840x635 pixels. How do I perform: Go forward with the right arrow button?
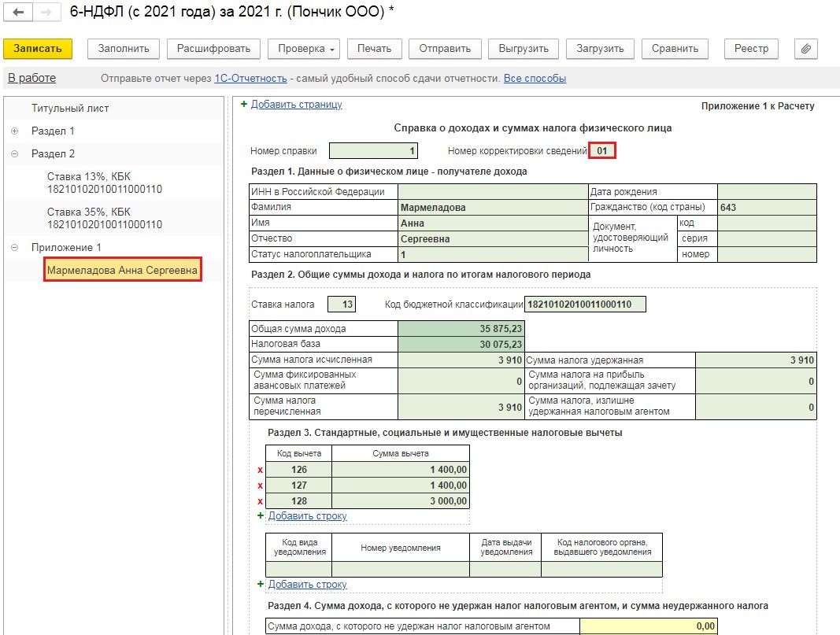(46, 12)
